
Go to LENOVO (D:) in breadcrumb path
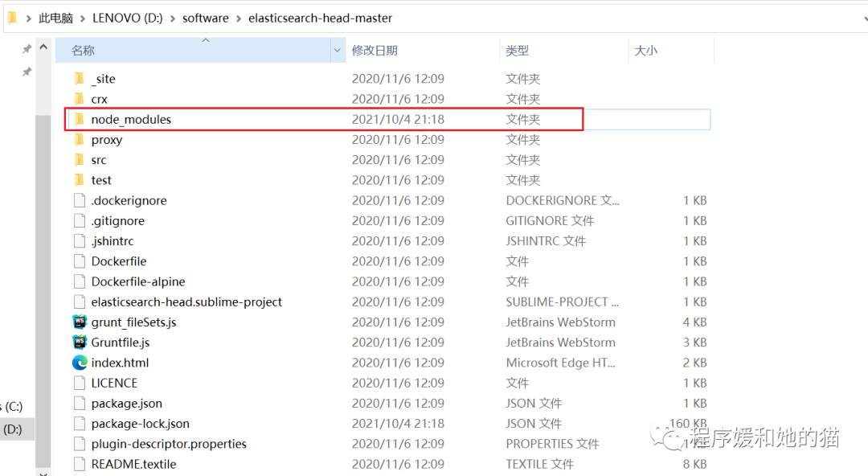pyautogui.click(x=128, y=18)
